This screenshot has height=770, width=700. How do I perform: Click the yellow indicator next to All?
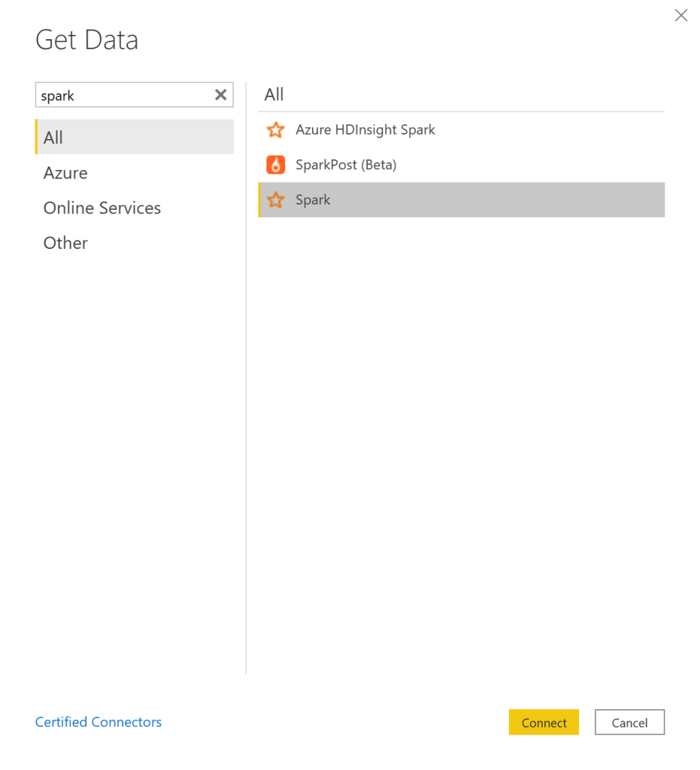pos(36,137)
